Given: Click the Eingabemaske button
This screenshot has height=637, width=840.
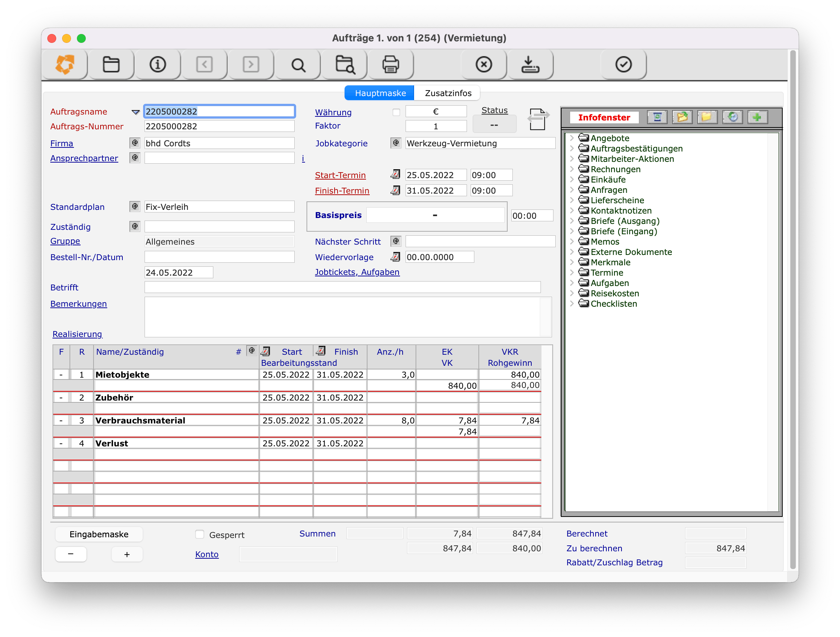Looking at the screenshot, I should pos(99,534).
